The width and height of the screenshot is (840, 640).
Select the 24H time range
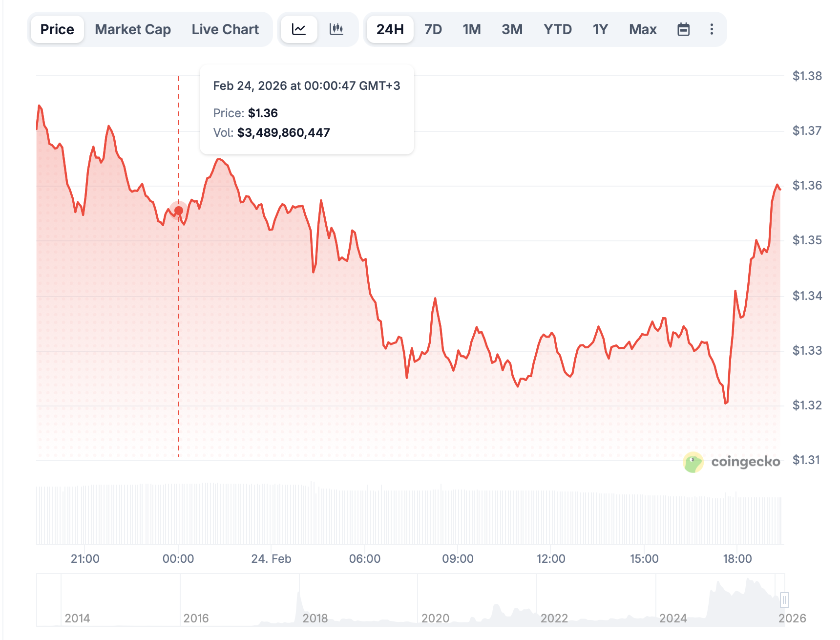390,29
